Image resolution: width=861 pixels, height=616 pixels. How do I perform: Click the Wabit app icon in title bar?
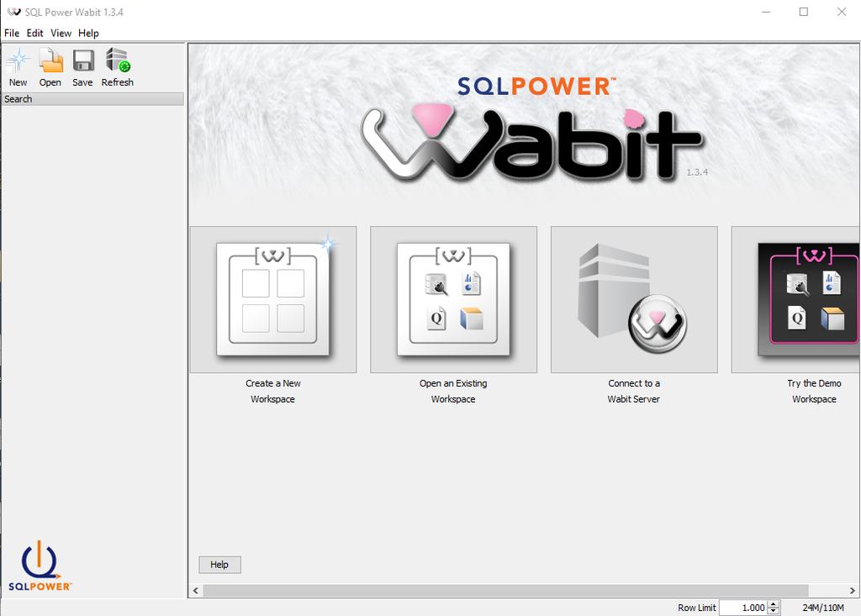[x=13, y=12]
